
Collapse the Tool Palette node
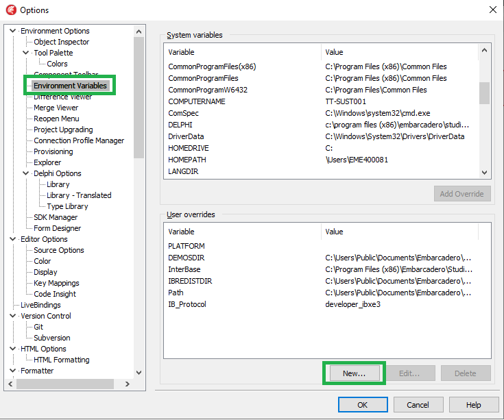point(26,53)
